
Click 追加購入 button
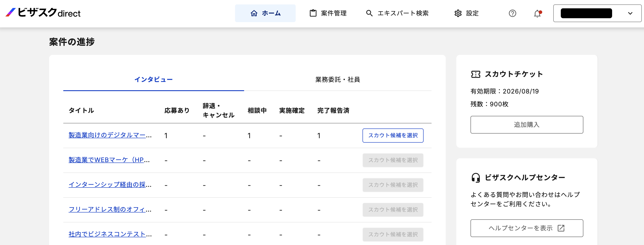click(527, 125)
